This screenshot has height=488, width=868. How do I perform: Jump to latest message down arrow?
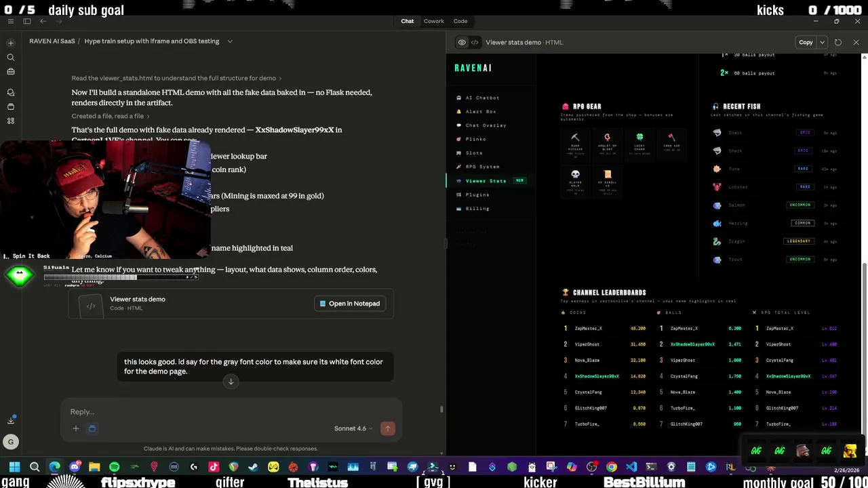pyautogui.click(x=231, y=382)
